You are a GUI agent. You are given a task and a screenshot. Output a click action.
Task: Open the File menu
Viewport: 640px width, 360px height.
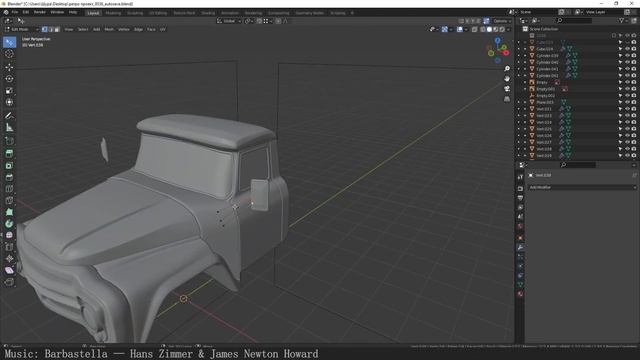[15, 12]
